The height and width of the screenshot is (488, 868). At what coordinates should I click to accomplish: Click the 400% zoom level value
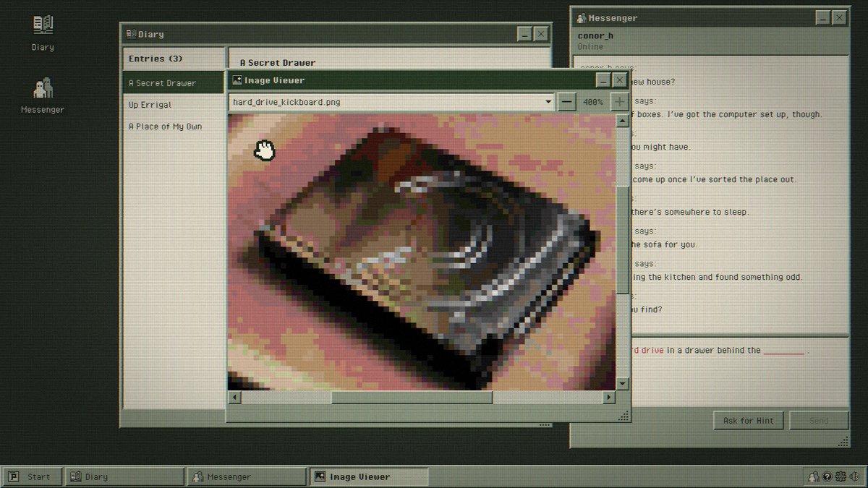point(593,102)
